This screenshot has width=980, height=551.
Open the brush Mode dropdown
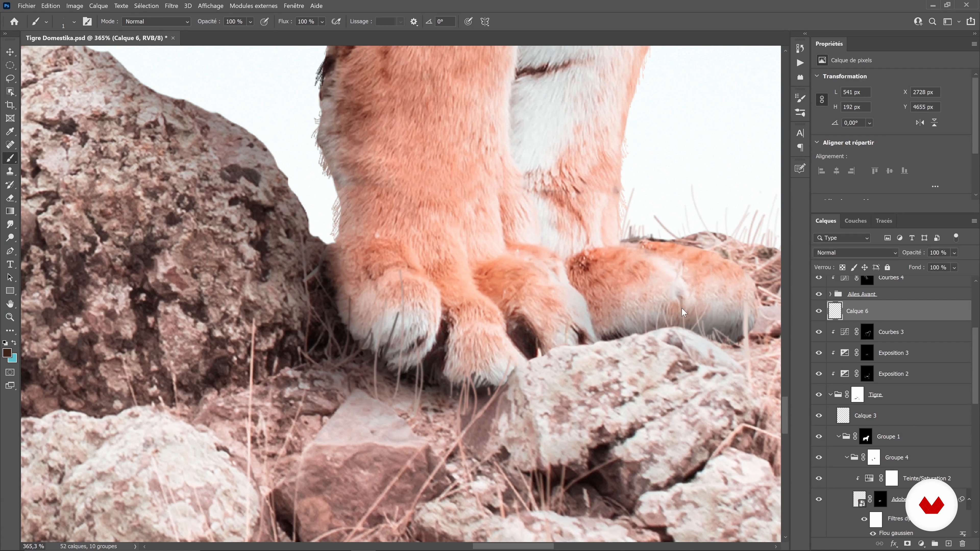[156, 22]
